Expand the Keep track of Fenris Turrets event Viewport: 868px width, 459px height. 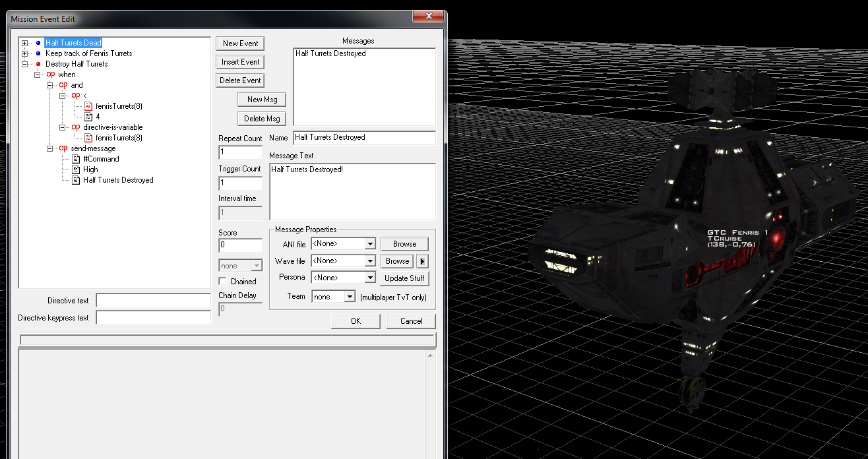pos(25,53)
